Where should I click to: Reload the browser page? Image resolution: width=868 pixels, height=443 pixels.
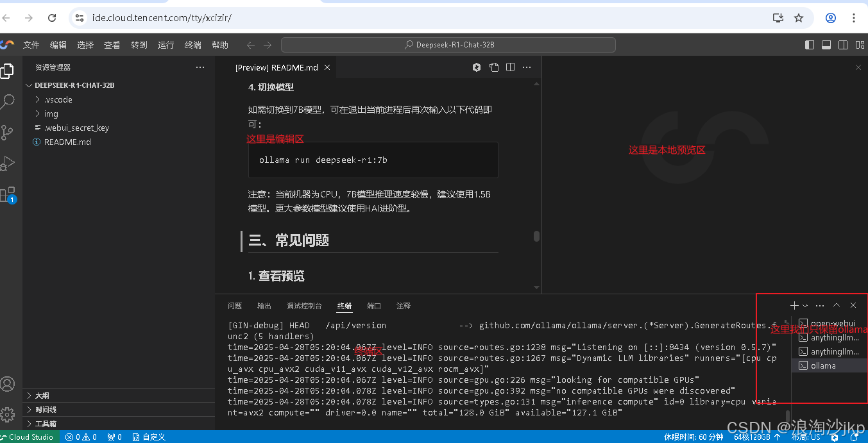[52, 18]
